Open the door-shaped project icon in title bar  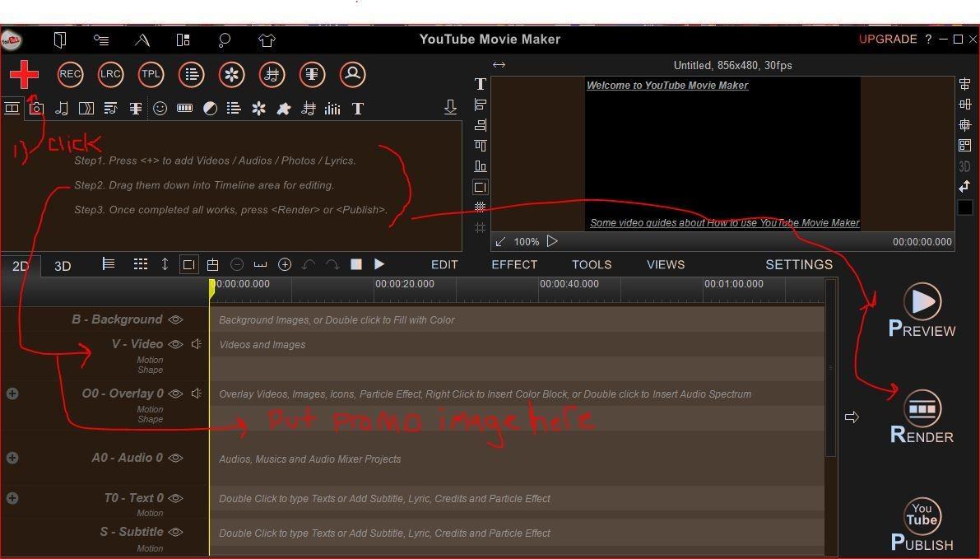[x=60, y=40]
